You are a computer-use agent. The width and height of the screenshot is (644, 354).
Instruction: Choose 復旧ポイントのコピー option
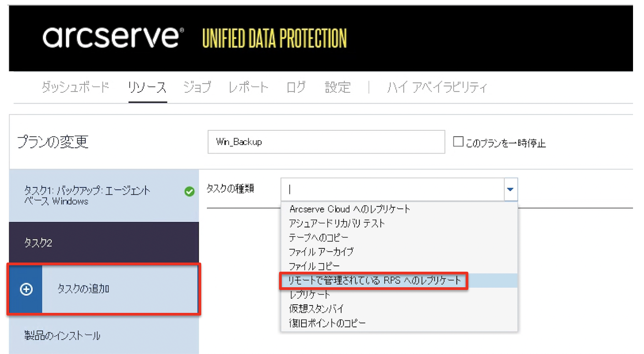coord(399,323)
